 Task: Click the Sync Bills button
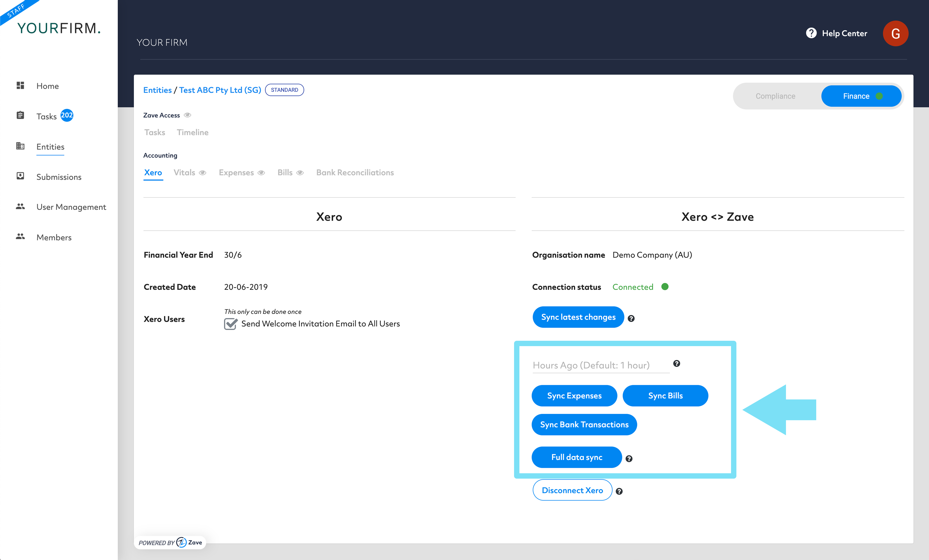click(x=665, y=396)
